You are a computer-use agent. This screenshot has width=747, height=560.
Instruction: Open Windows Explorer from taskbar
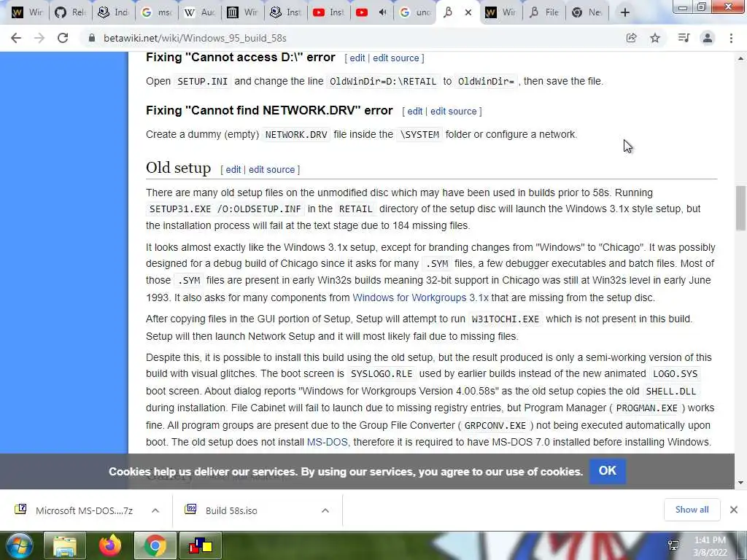(x=65, y=545)
